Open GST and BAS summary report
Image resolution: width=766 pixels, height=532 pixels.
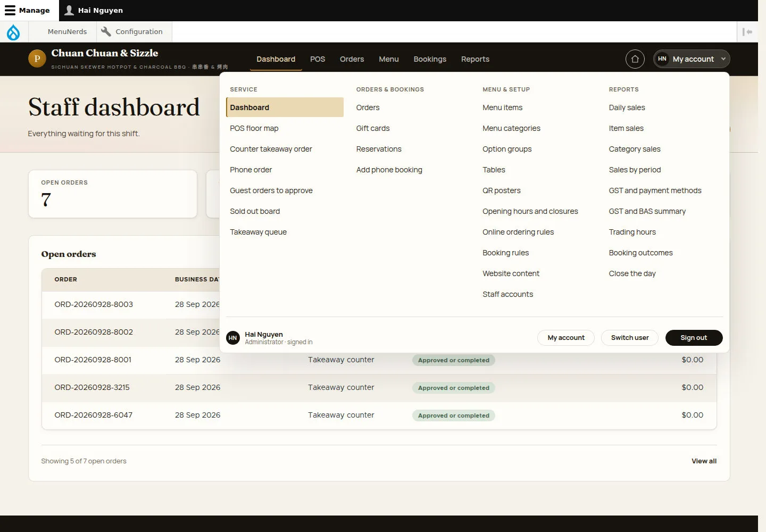647,211
